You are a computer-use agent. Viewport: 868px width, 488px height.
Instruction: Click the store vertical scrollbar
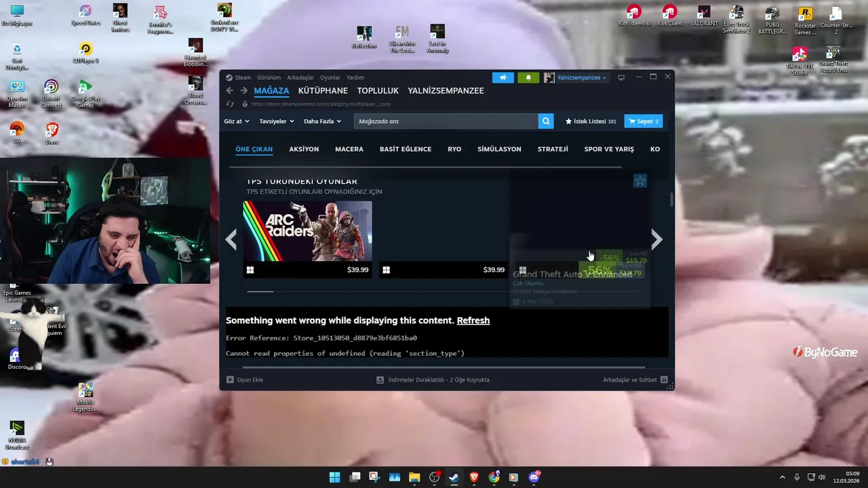pyautogui.click(x=672, y=200)
